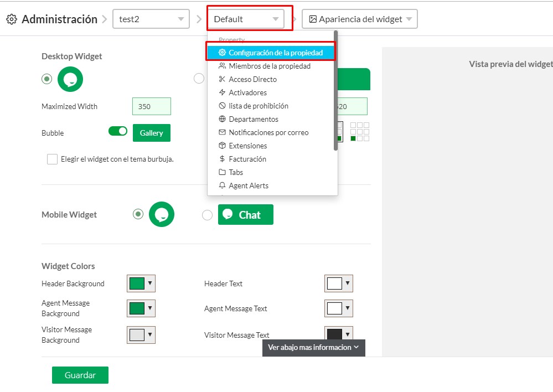Select the Mobile Widget Chat button radio option
Screen dimensions: 553x392
point(207,215)
